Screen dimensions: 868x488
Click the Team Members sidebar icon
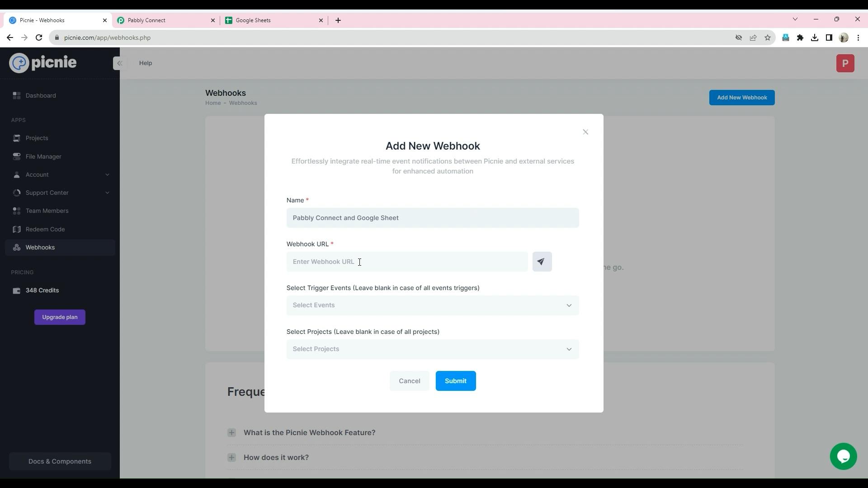[17, 211]
